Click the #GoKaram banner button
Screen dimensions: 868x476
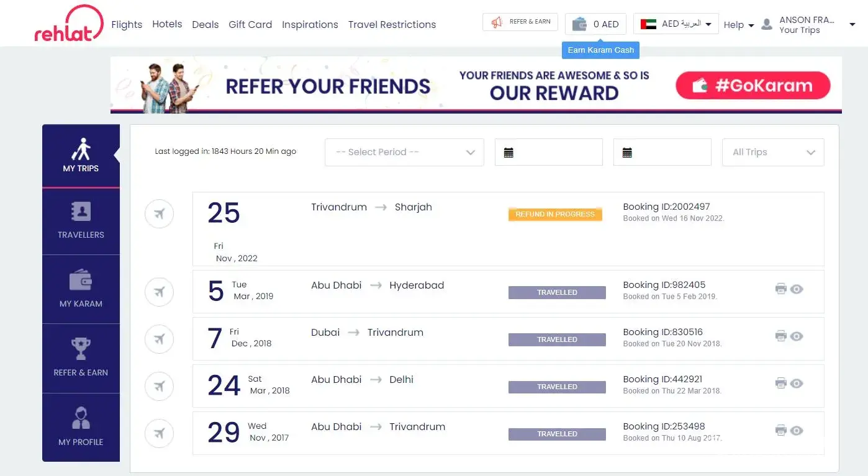pyautogui.click(x=753, y=86)
